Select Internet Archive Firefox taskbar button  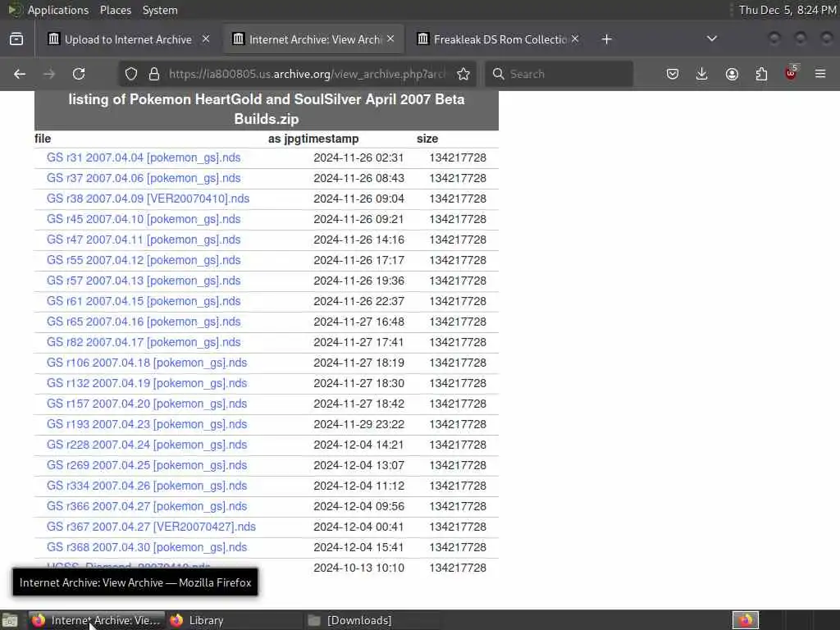point(95,620)
